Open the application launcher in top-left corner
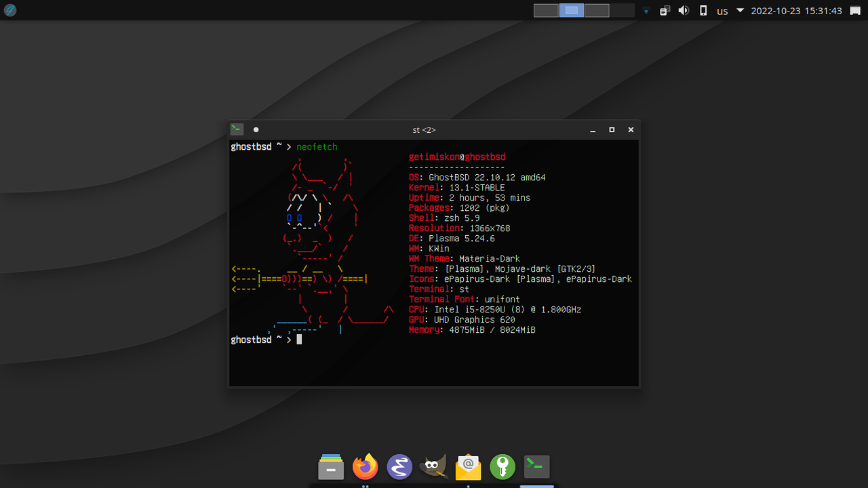The height and width of the screenshot is (488, 868). point(10,10)
